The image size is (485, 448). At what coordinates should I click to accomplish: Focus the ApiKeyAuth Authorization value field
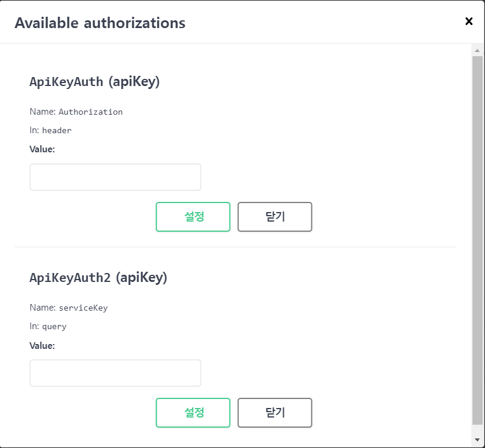pos(115,177)
